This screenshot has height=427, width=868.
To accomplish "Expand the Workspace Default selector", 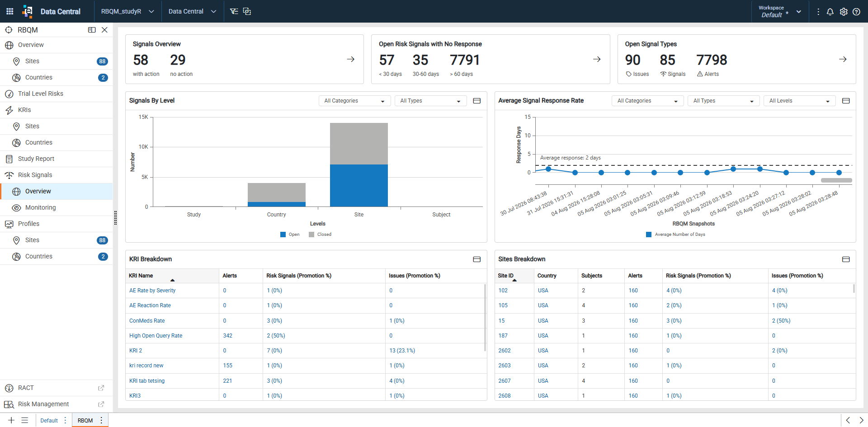I will 779,12.
